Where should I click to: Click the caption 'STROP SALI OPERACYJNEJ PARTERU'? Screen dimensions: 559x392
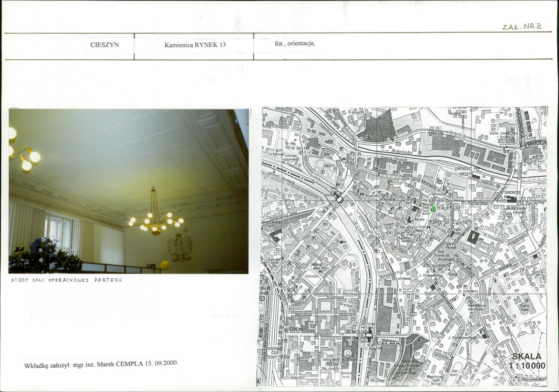point(66,281)
